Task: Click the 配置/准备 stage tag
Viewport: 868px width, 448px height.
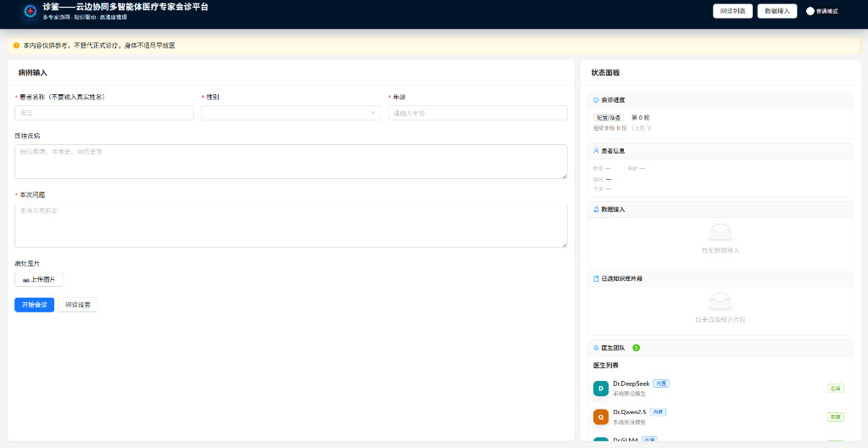Action: pos(609,118)
